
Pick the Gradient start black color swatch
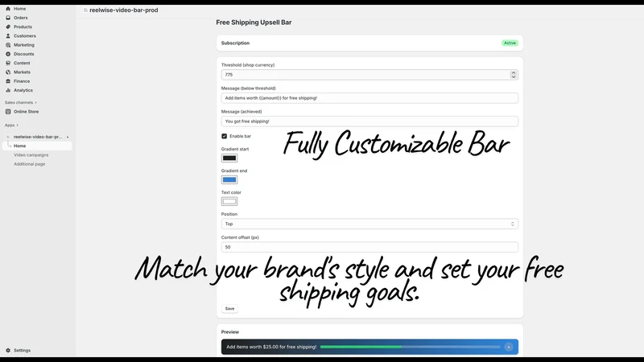[x=229, y=158]
